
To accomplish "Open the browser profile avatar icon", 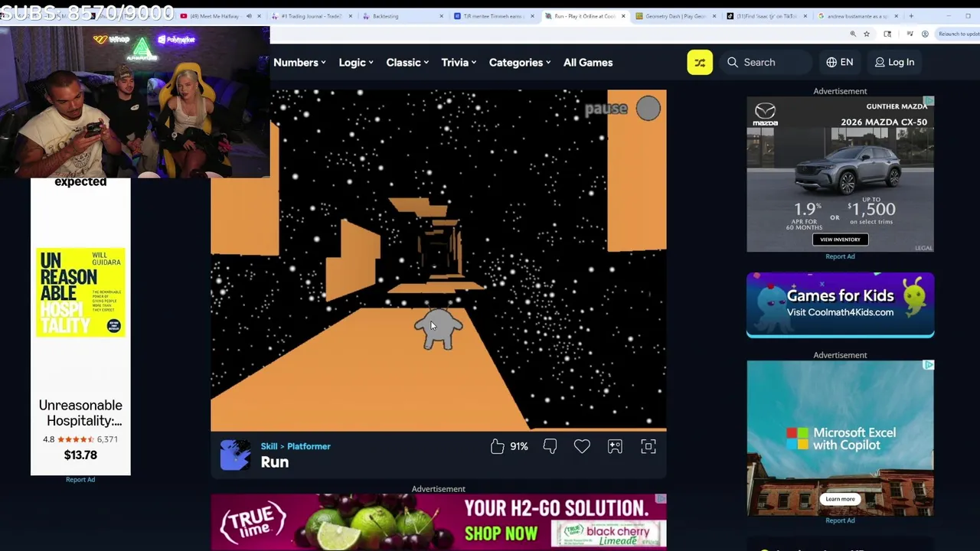I will click(x=925, y=34).
